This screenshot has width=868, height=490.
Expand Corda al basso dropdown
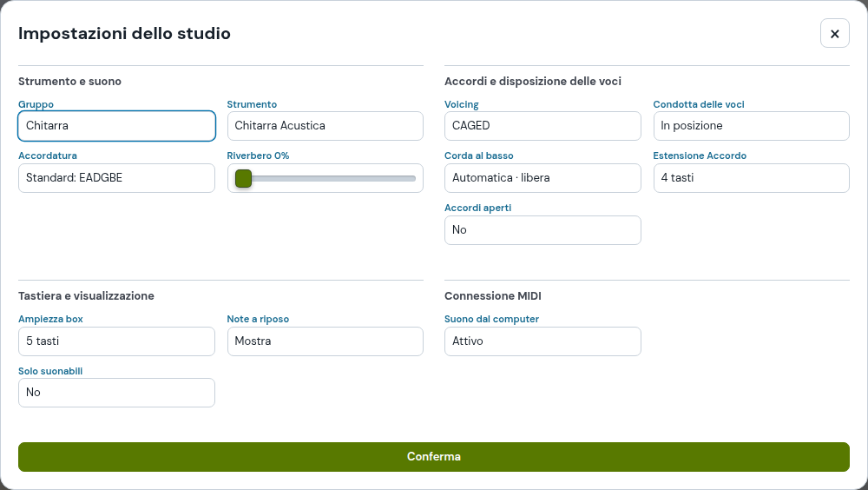tap(542, 178)
